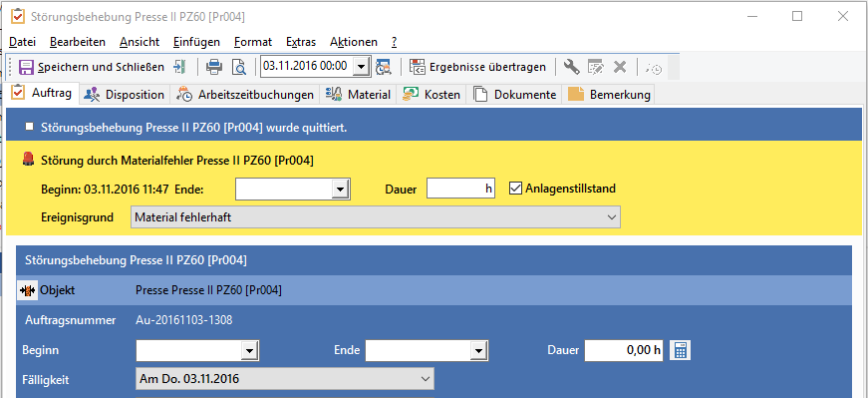Click the edit form pencil icon in the toolbar

pyautogui.click(x=596, y=67)
